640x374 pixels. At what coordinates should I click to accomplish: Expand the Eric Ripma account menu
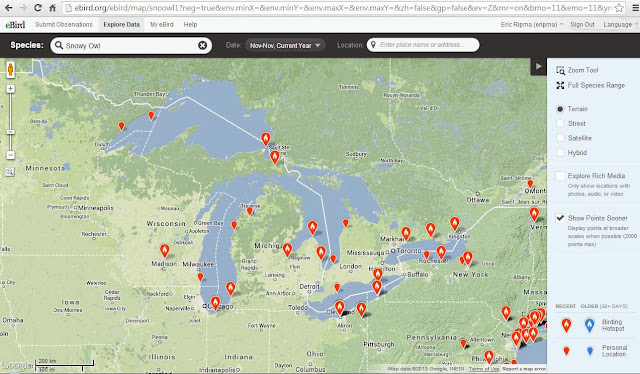532,24
